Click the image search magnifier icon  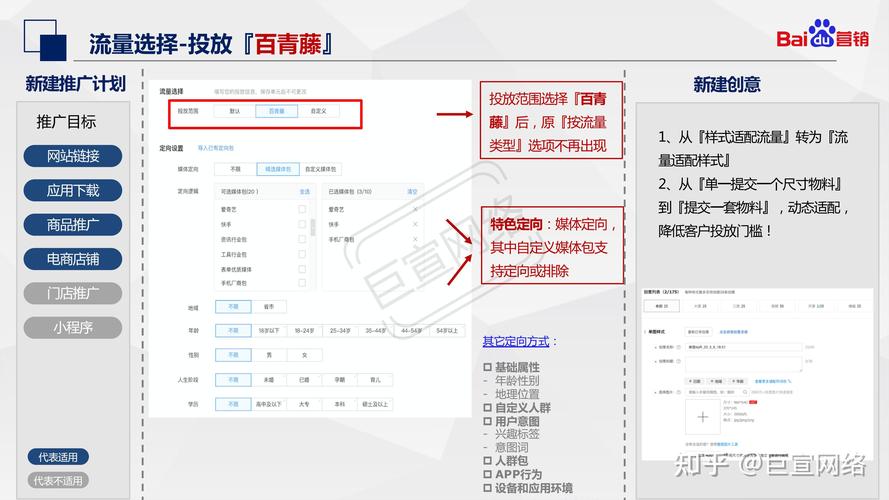coord(745,392)
